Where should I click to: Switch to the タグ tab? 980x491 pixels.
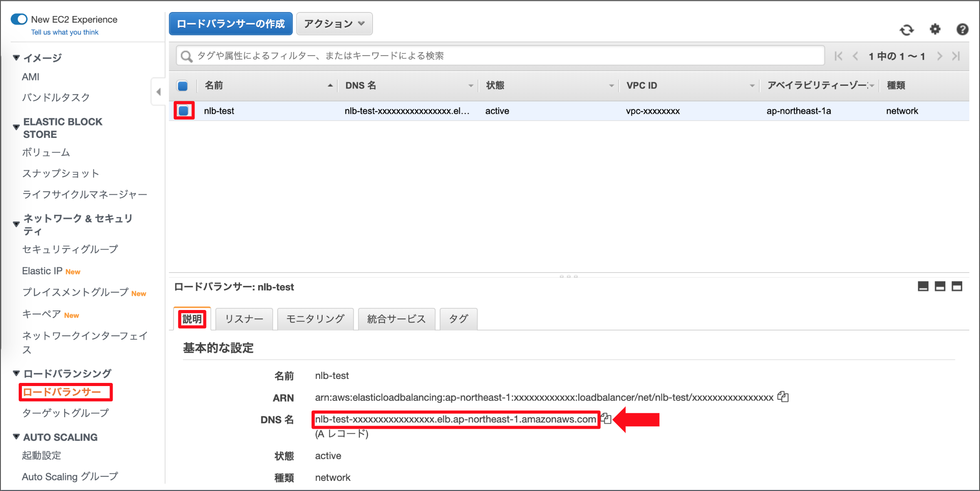coord(458,319)
